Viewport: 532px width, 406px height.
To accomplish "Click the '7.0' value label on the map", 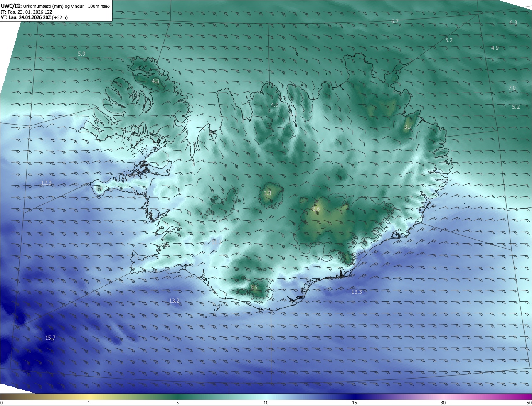I will pos(512,88).
